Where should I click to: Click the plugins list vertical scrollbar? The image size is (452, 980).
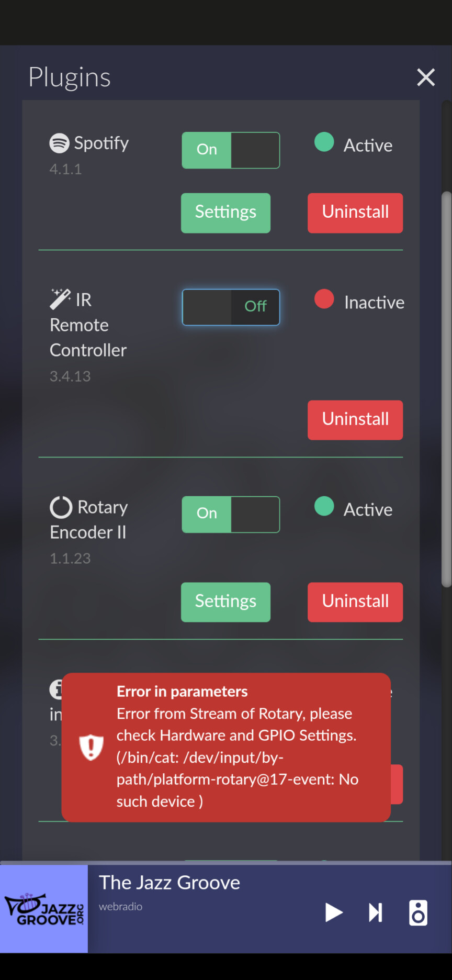[x=446, y=389]
